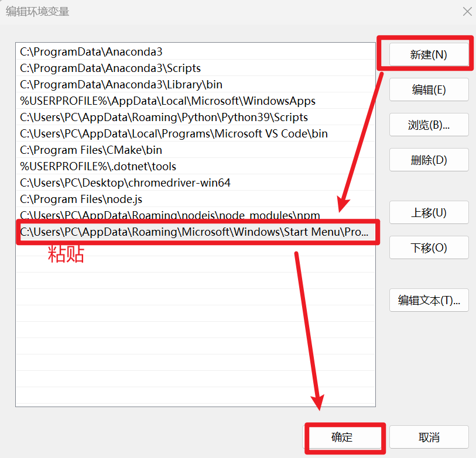Image resolution: width=476 pixels, height=458 pixels.
Task: Cancel the dialog with 取消 button
Action: pos(429,437)
